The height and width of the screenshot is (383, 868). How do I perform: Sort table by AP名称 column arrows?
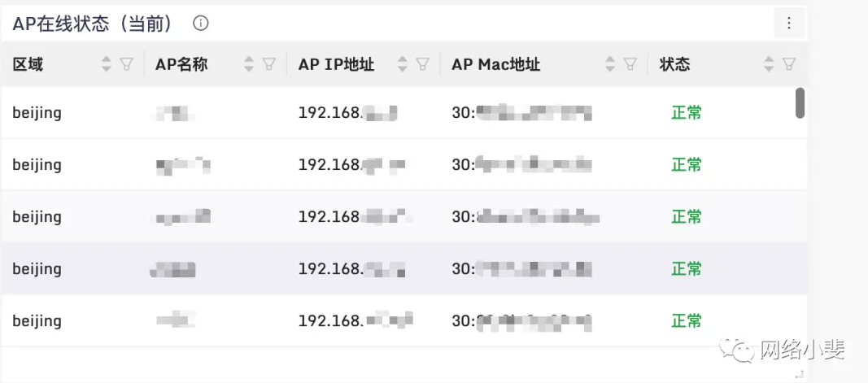point(250,64)
